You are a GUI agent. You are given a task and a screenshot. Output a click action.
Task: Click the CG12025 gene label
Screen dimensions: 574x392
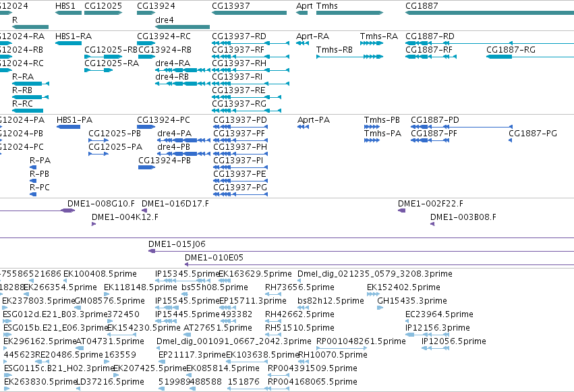point(103,6)
